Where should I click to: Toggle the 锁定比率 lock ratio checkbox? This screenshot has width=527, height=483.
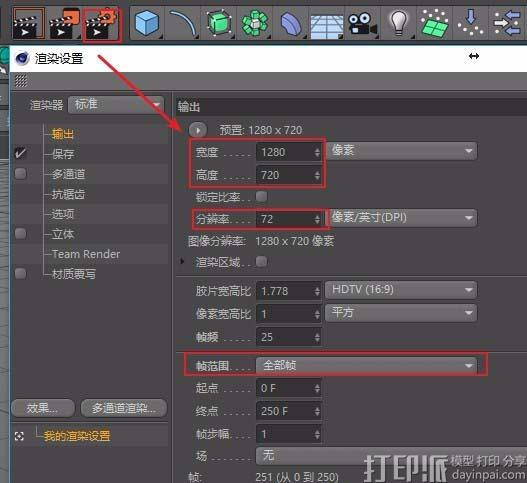(x=261, y=197)
